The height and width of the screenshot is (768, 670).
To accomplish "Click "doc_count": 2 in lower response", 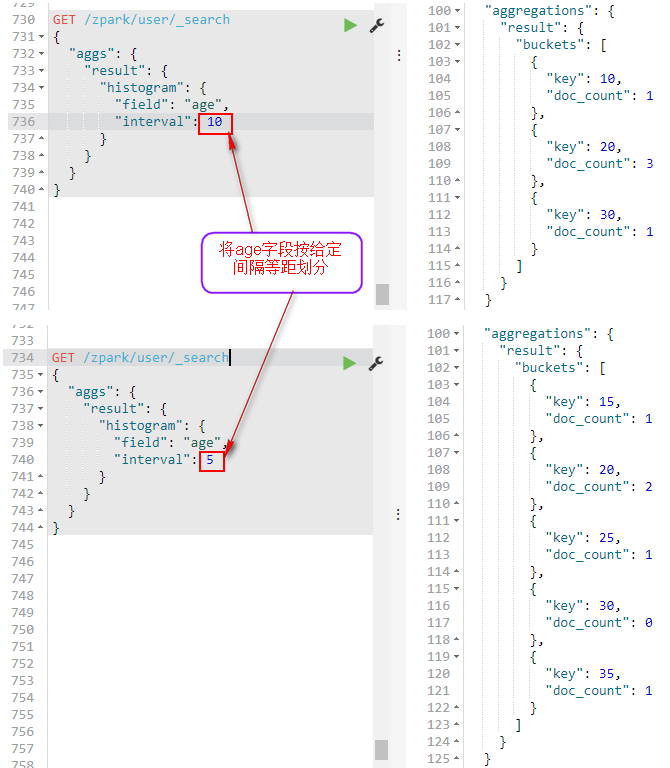I will pos(599,487).
